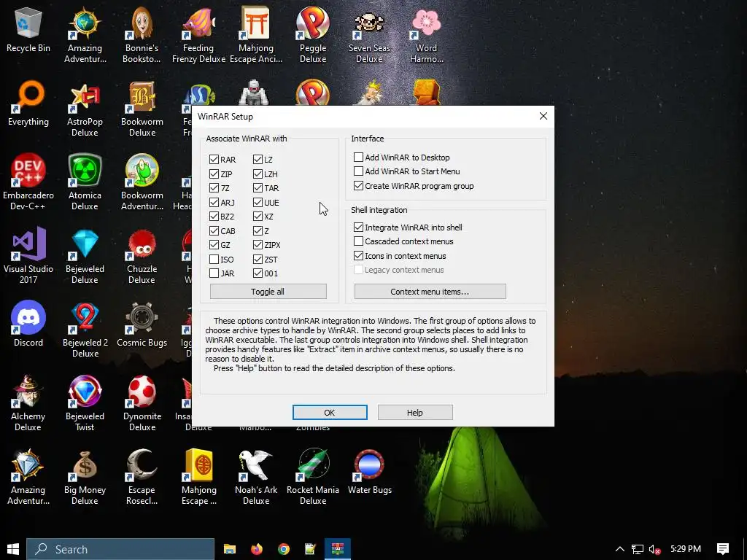Viewport: 747px width, 560px height.
Task: Confirm setup with OK button
Action: click(x=330, y=413)
